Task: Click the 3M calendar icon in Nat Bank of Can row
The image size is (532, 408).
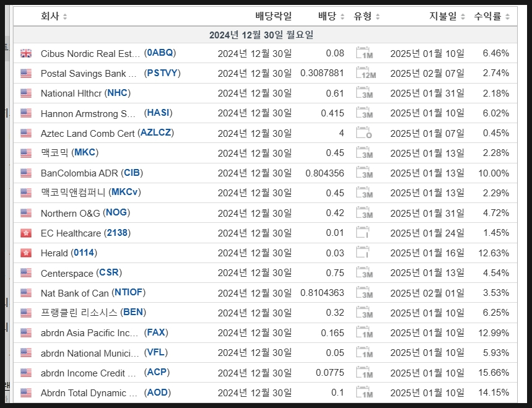Action: tap(364, 293)
